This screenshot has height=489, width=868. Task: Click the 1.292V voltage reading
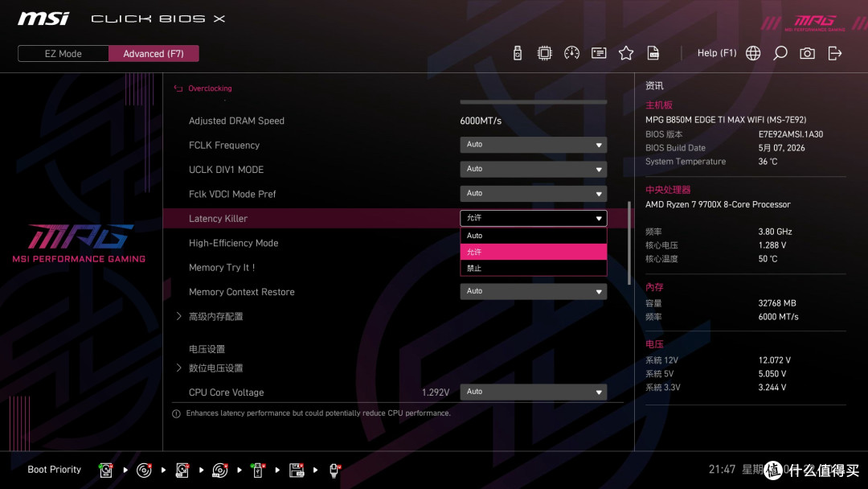coord(435,392)
